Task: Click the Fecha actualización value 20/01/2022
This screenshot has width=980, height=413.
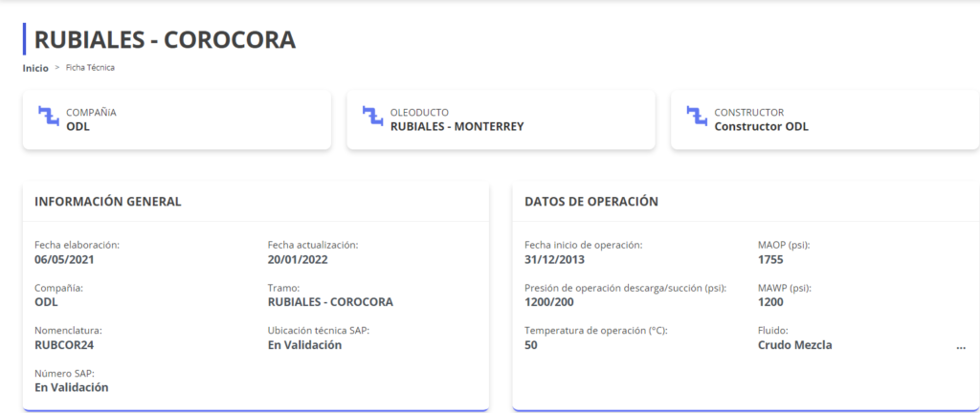Action: [x=298, y=259]
